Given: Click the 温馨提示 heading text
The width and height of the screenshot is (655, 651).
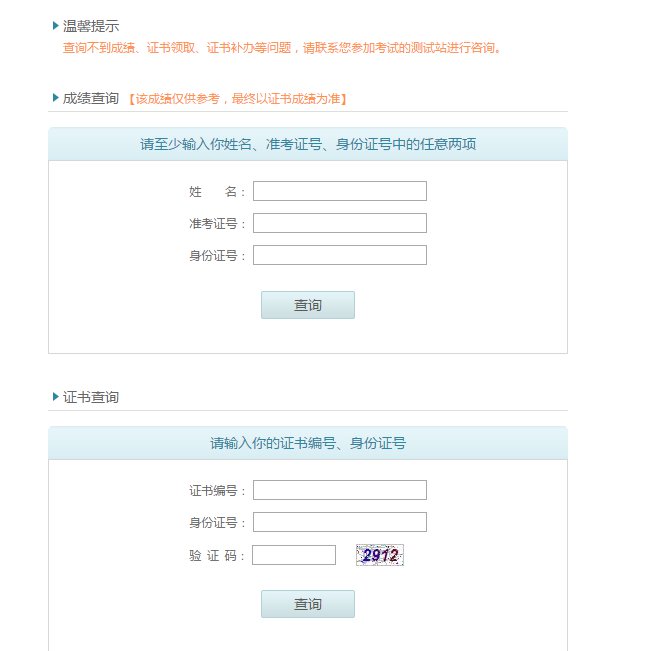Looking at the screenshot, I should tap(91, 26).
